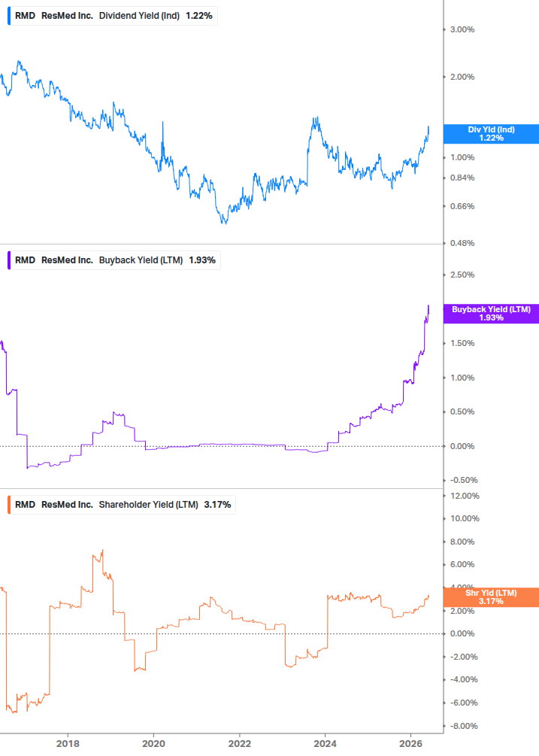
Task: Click the 10.00% tick on shareholder yield axis
Action: point(465,518)
